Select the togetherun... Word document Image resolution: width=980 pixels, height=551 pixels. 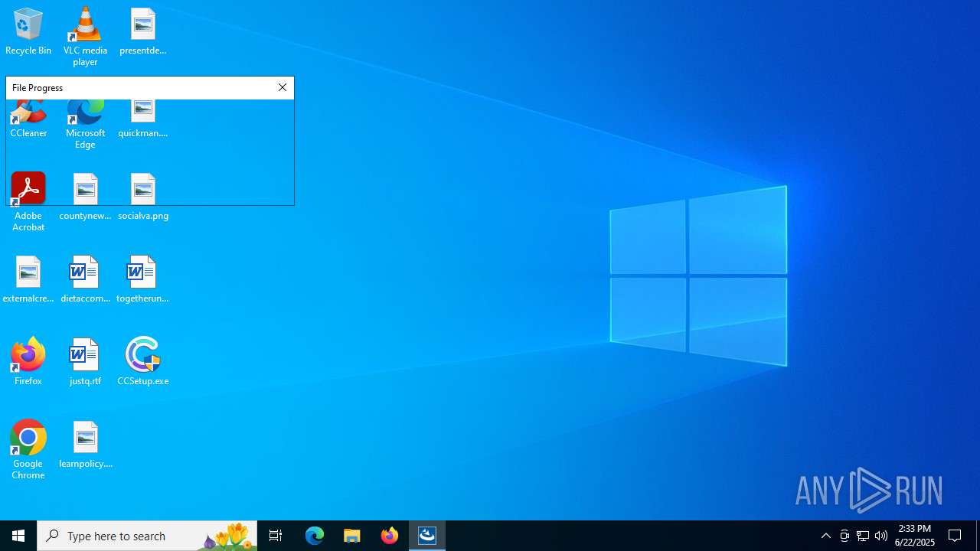point(143,280)
